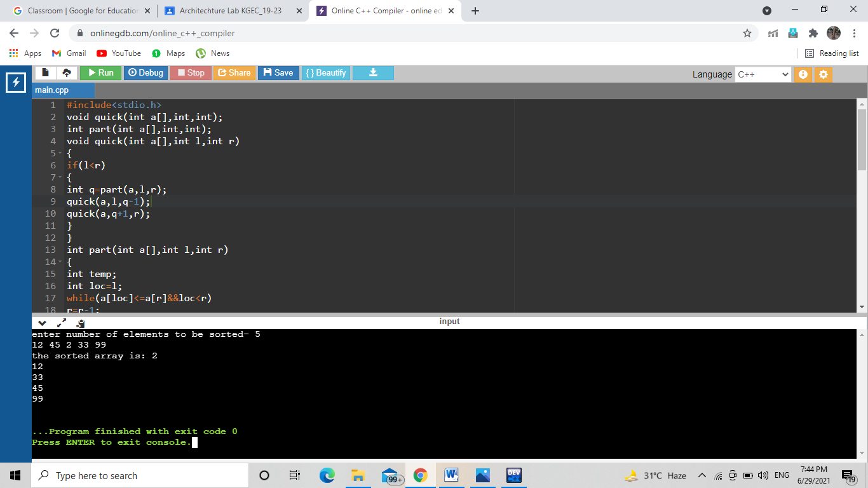Open the Language selection dropdown
Viewport: 868px width, 488px height.
tap(763, 74)
